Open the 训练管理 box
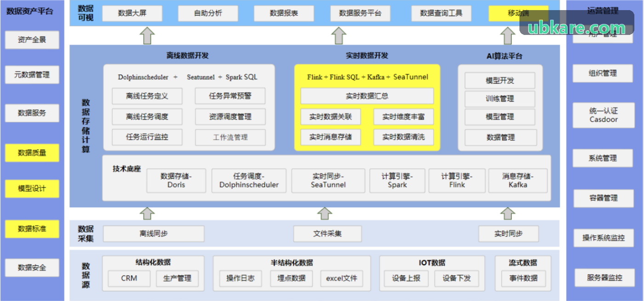644x301 pixels. [x=500, y=99]
